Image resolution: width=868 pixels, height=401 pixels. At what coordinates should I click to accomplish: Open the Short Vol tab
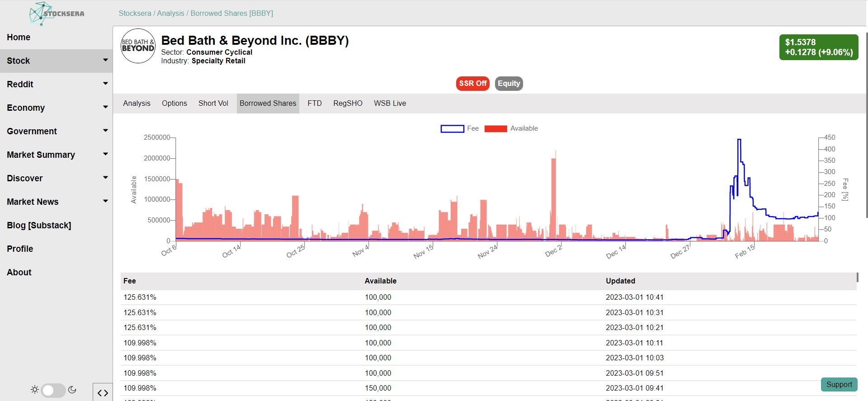(x=213, y=103)
